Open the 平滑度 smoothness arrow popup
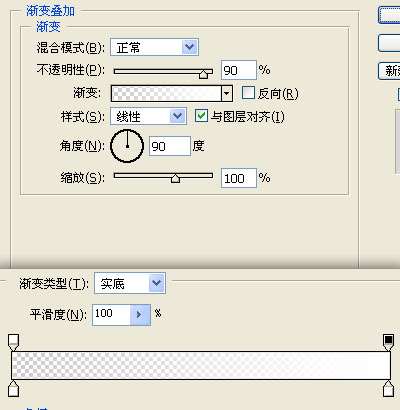Screen dimensions: 400x410 coord(140,314)
